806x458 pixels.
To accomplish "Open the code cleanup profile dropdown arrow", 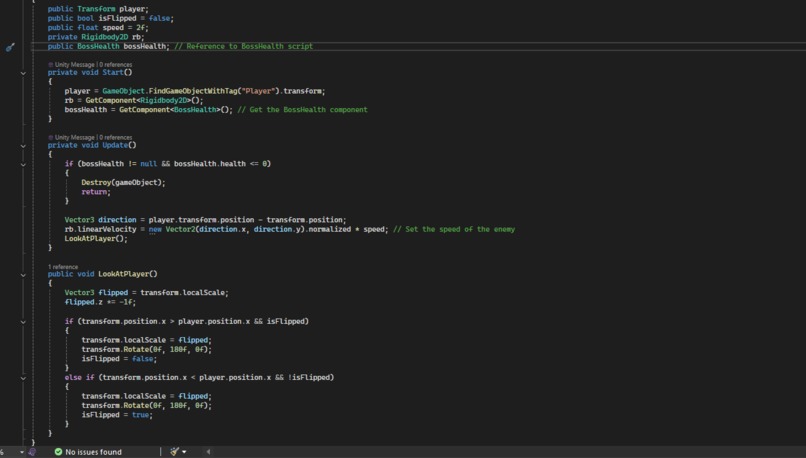I will [x=185, y=452].
